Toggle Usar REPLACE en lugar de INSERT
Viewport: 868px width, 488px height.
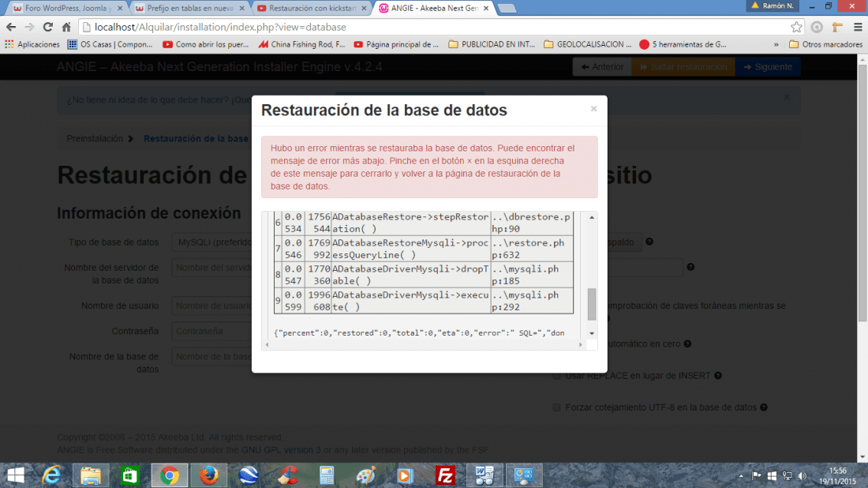[x=556, y=376]
